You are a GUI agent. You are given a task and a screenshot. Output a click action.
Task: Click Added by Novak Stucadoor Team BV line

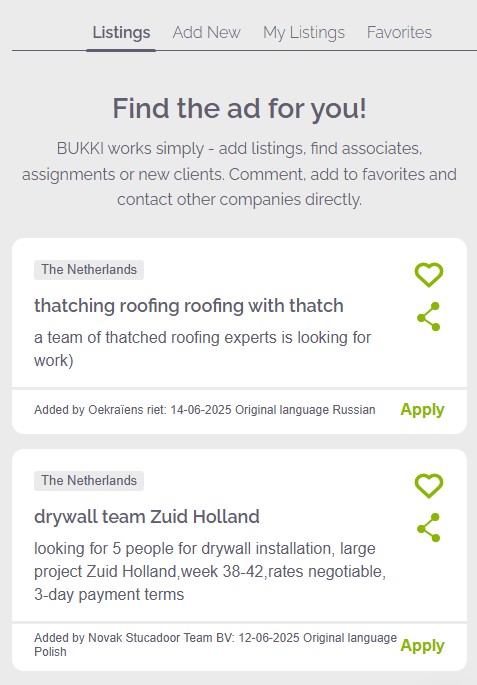pyautogui.click(x=215, y=644)
